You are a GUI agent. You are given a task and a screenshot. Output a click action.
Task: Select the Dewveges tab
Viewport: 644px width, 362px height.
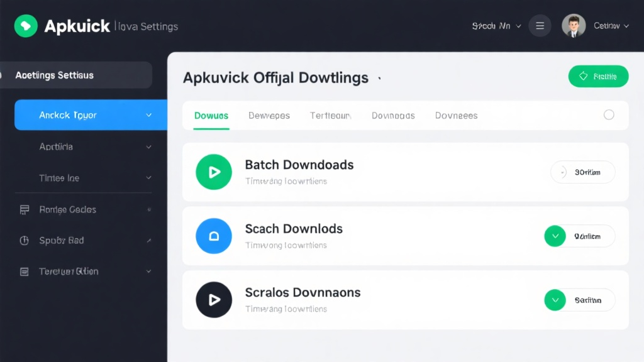pos(269,116)
